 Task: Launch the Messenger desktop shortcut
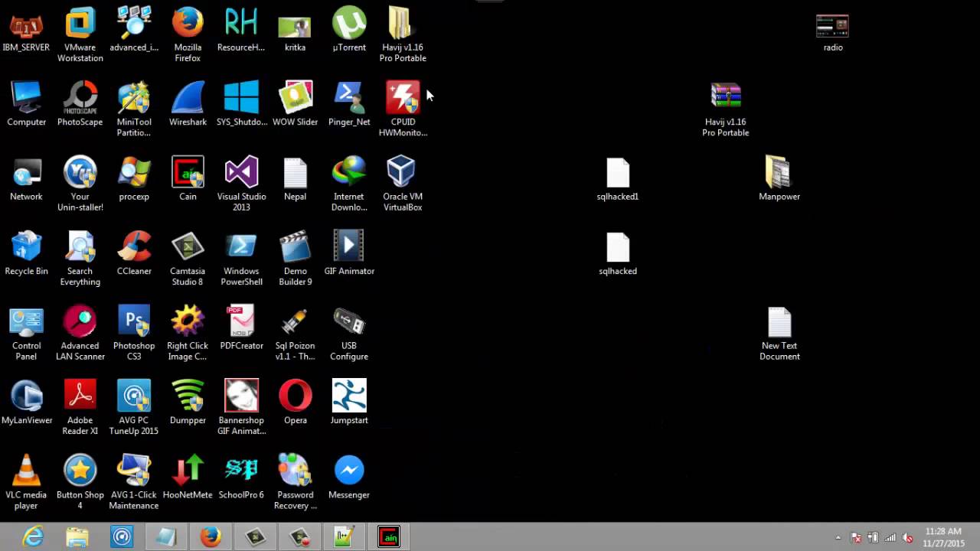coord(349,478)
